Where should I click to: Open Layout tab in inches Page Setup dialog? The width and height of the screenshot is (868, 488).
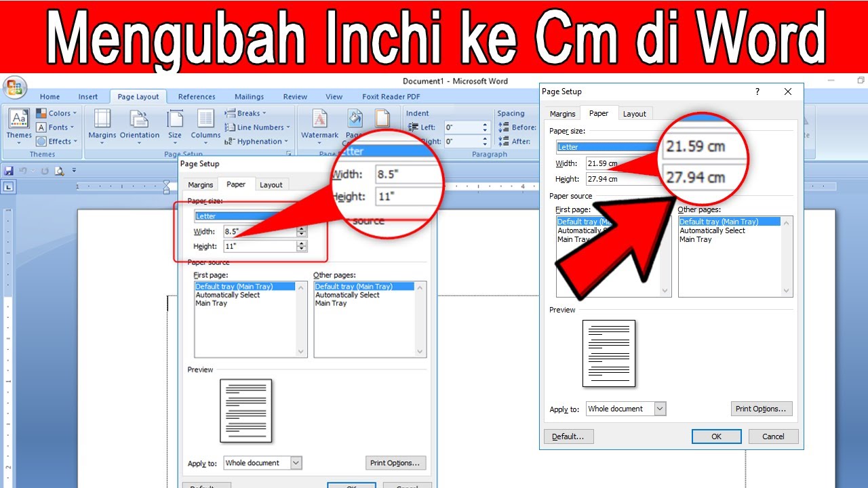click(271, 184)
